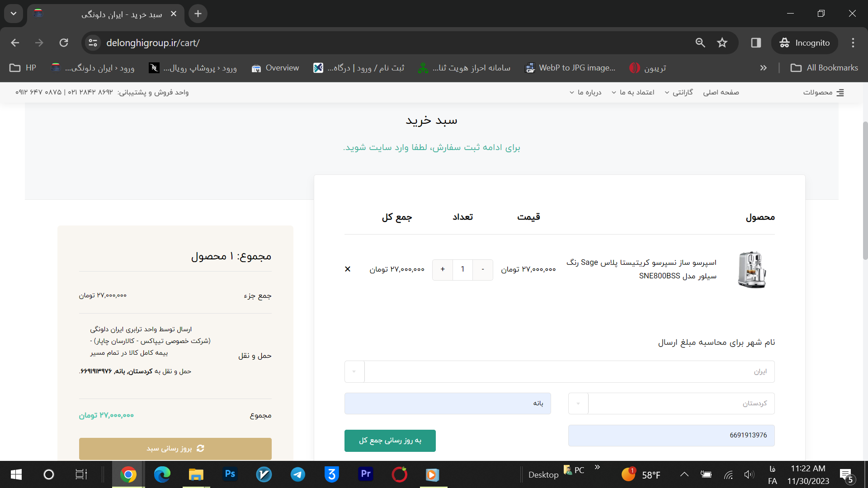Open the ثبت نام / ورود درگاه bookmark
Viewport: 868px width, 488px height.
(x=359, y=68)
